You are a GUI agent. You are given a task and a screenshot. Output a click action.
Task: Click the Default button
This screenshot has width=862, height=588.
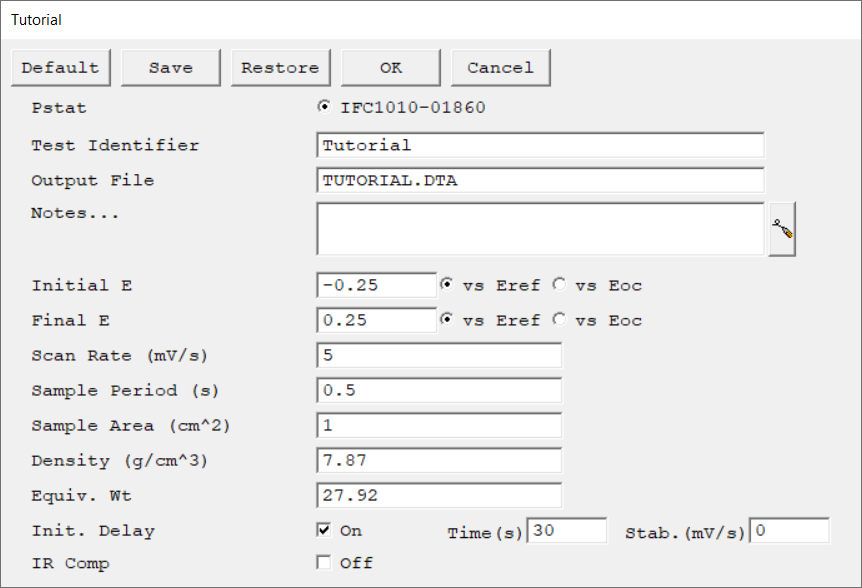pos(60,68)
